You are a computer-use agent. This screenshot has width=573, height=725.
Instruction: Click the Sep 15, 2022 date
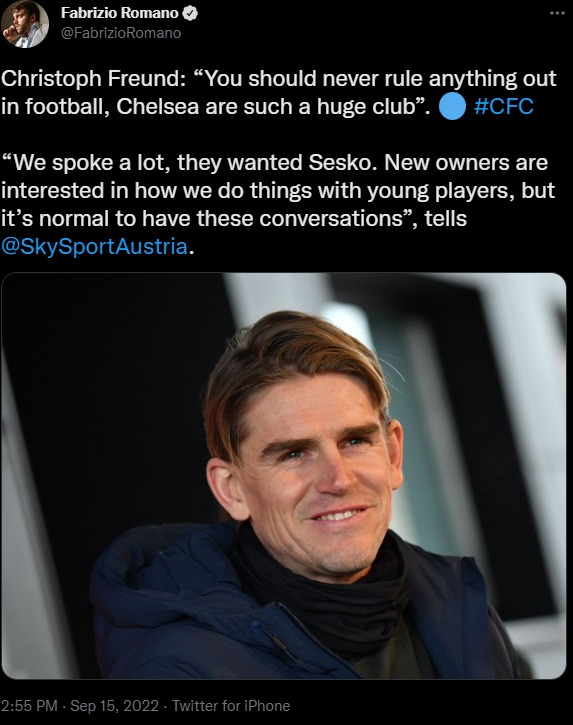click(114, 706)
